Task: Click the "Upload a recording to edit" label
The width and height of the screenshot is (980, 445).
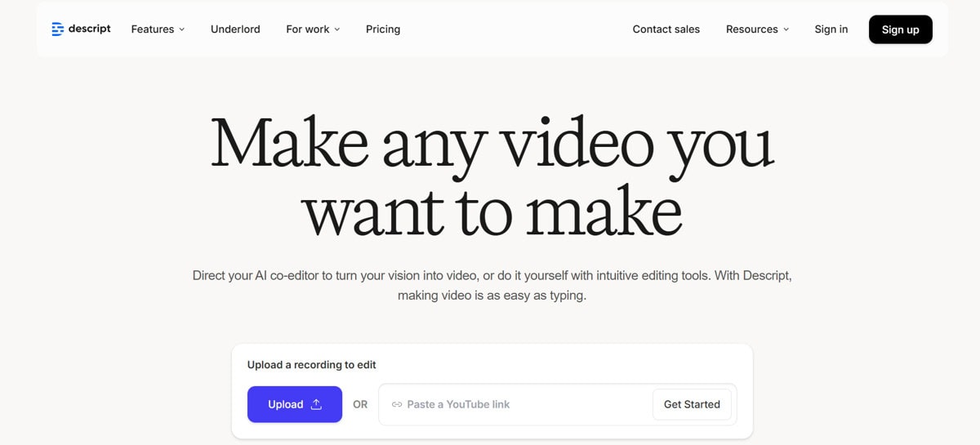Action: pyautogui.click(x=311, y=365)
